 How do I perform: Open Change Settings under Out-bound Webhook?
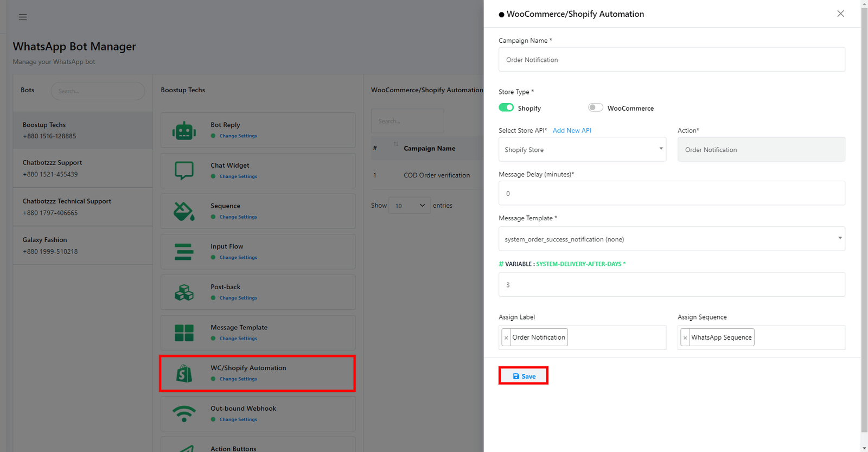tap(238, 419)
